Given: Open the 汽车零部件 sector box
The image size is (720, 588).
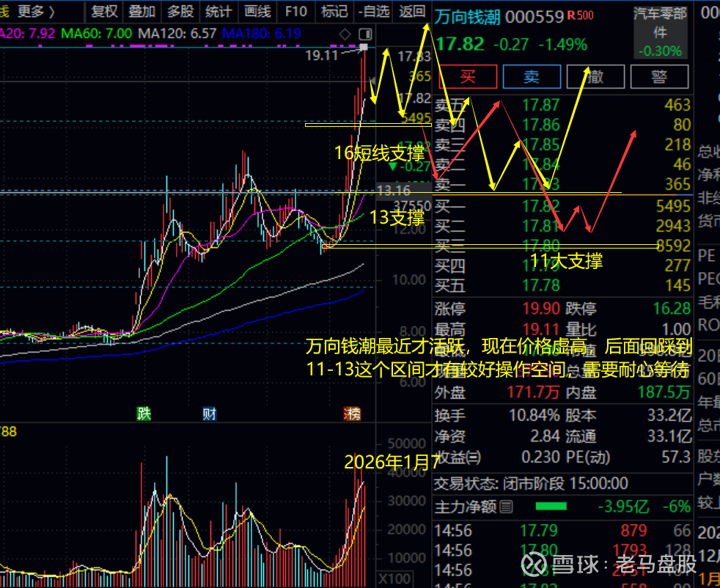Looking at the screenshot, I should pos(661,32).
